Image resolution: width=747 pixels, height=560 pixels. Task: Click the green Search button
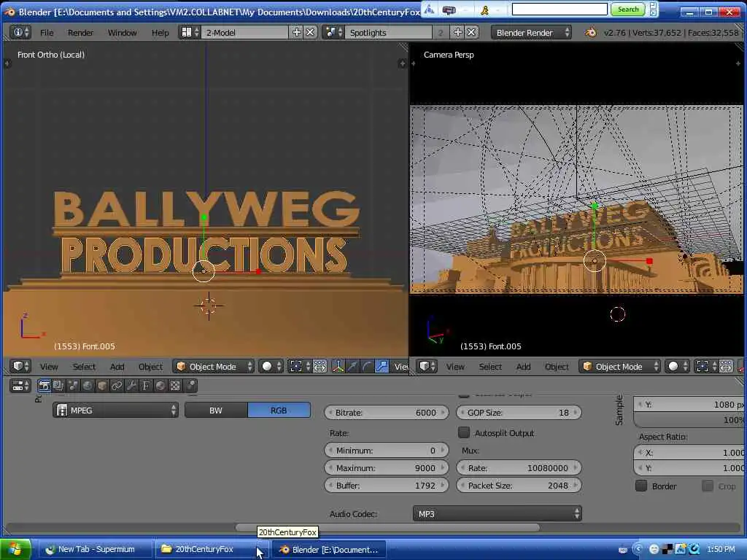point(628,9)
